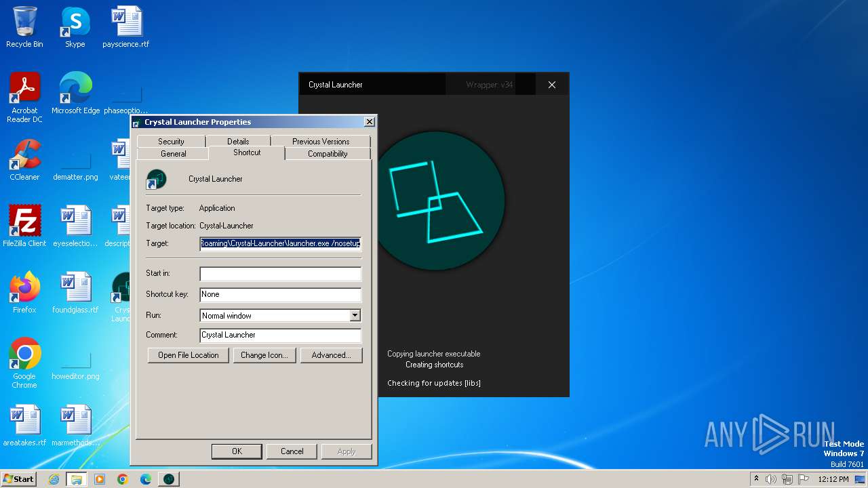The image size is (868, 488).
Task: Open Windows Media Player from taskbar
Action: (100, 479)
